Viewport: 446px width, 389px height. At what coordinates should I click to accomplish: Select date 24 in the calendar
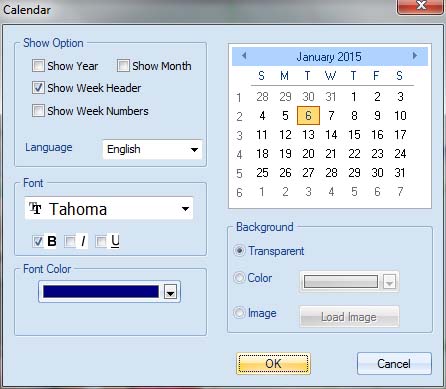pos(400,154)
